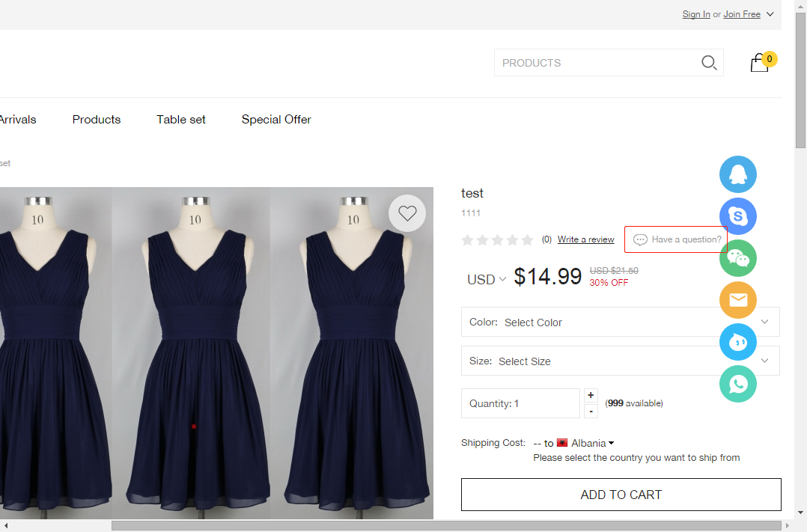
Task: Click the Sign In link
Action: click(696, 14)
